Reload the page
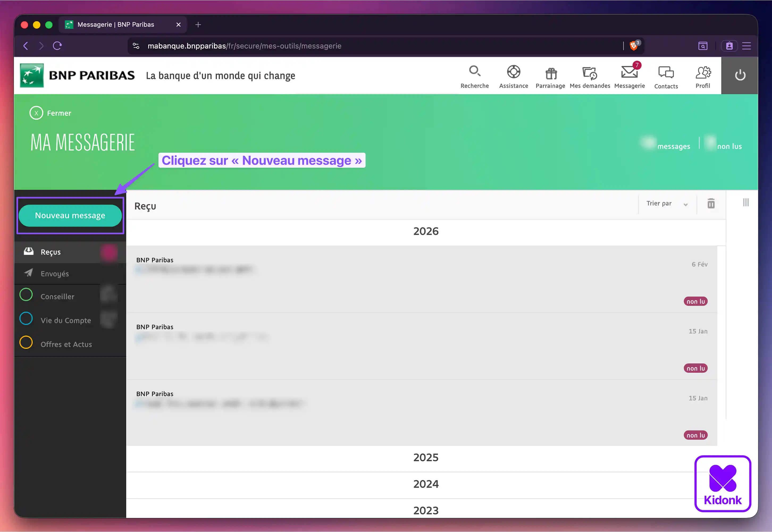772x532 pixels. (x=57, y=46)
